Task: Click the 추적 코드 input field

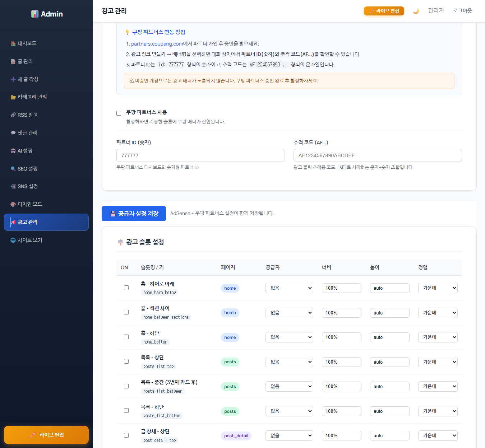Action: coord(377,155)
